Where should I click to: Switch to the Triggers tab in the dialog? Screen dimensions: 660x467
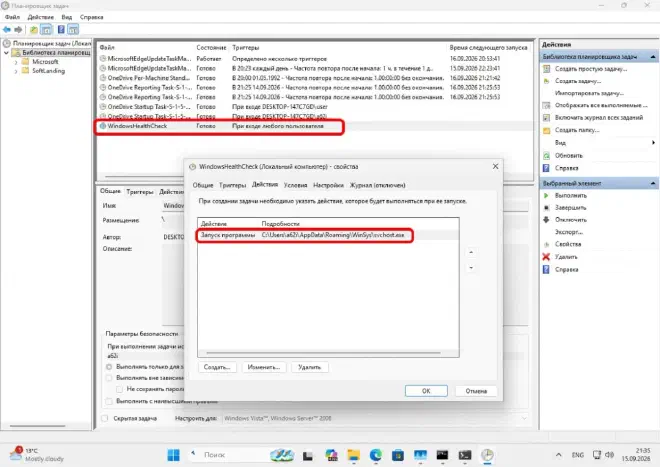(x=232, y=185)
